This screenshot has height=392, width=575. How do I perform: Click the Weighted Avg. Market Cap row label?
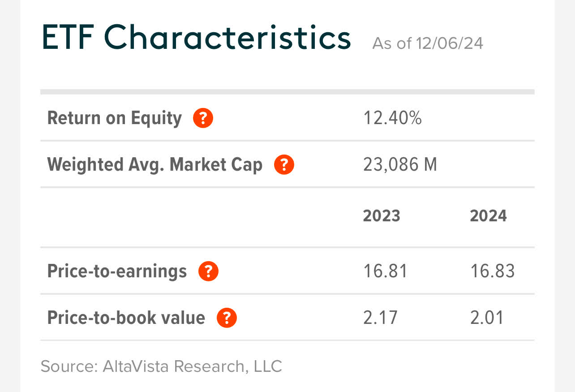coord(155,164)
